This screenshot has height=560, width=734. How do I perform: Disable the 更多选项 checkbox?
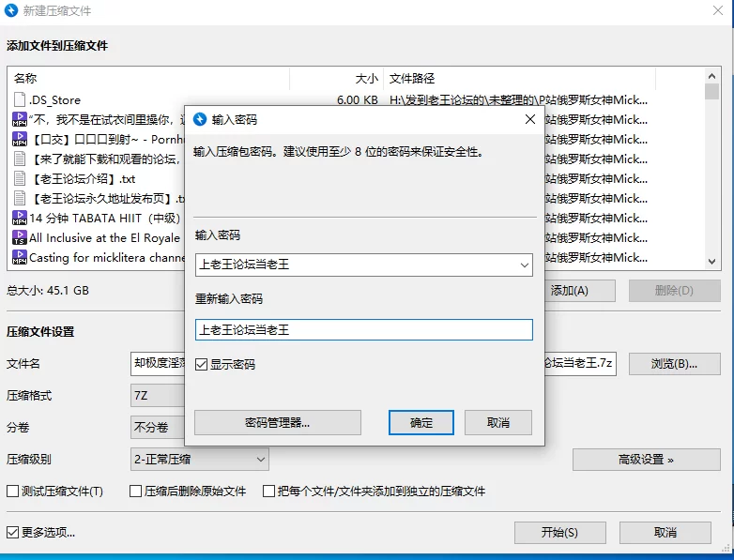coord(13,532)
